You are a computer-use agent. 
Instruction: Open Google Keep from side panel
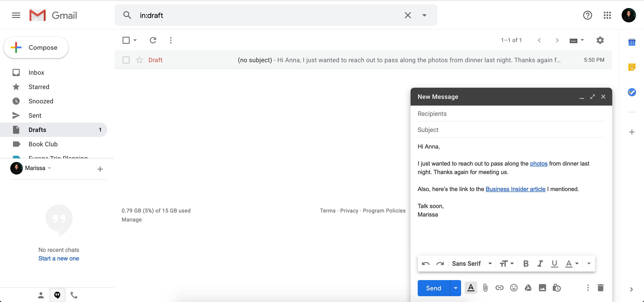click(x=631, y=67)
